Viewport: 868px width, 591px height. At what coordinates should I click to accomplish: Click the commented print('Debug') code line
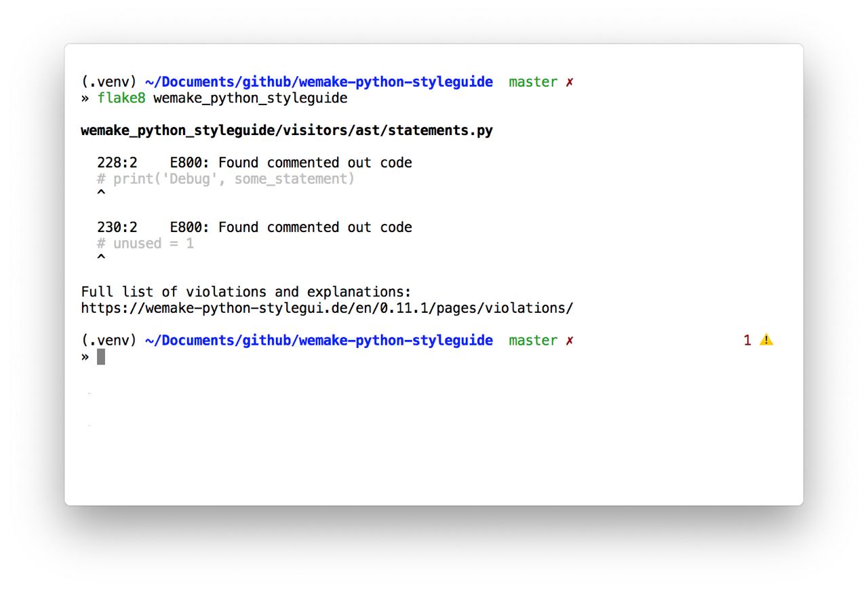(x=226, y=179)
